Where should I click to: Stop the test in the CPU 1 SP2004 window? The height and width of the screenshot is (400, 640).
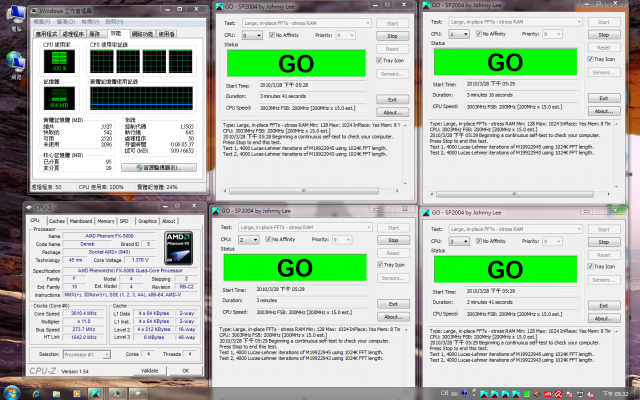pos(604,35)
